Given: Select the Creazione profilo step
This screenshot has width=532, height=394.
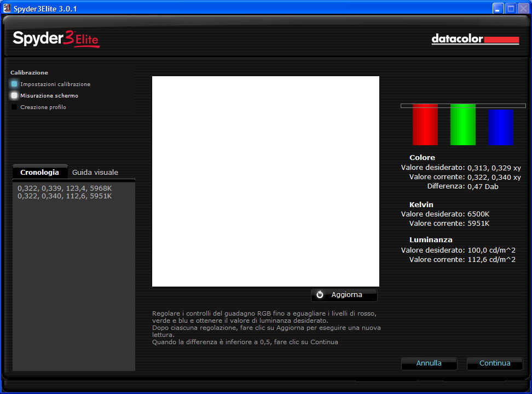Looking at the screenshot, I should point(43,107).
